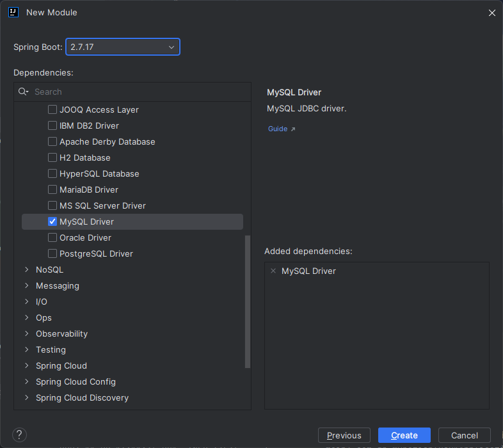Select the 'Oracle Driver' label text
The width and height of the screenshot is (503, 448).
coord(85,238)
